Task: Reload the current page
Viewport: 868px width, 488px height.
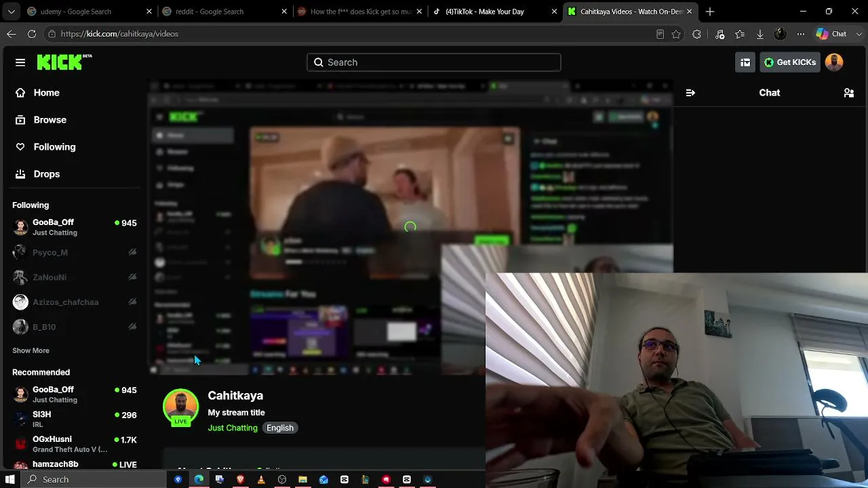Action: click(32, 34)
